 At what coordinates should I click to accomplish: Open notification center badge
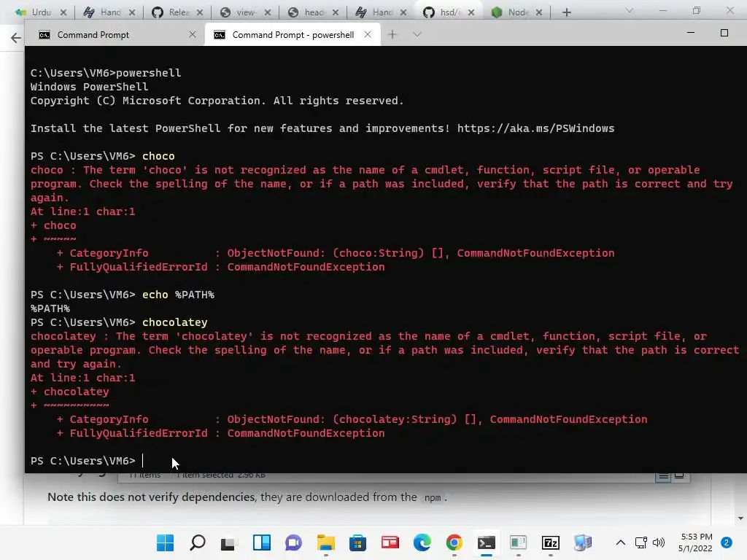tap(727, 542)
